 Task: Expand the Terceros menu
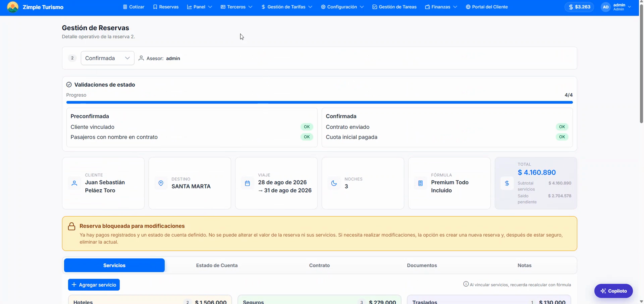[237, 7]
